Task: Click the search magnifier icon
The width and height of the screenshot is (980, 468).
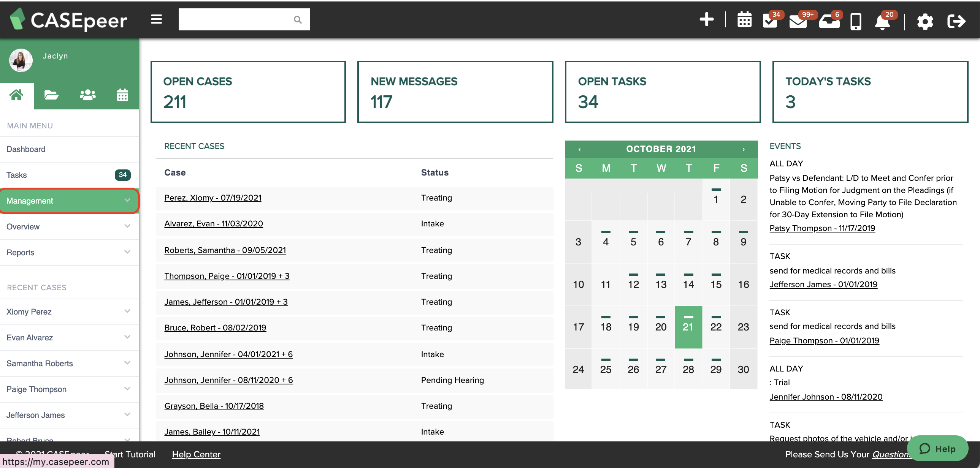Action: click(298, 20)
